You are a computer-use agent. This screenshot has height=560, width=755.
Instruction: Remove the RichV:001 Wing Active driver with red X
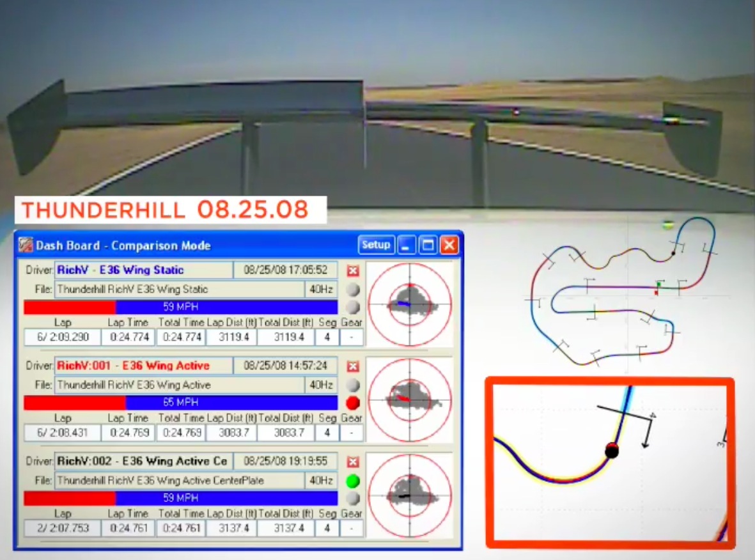(352, 366)
